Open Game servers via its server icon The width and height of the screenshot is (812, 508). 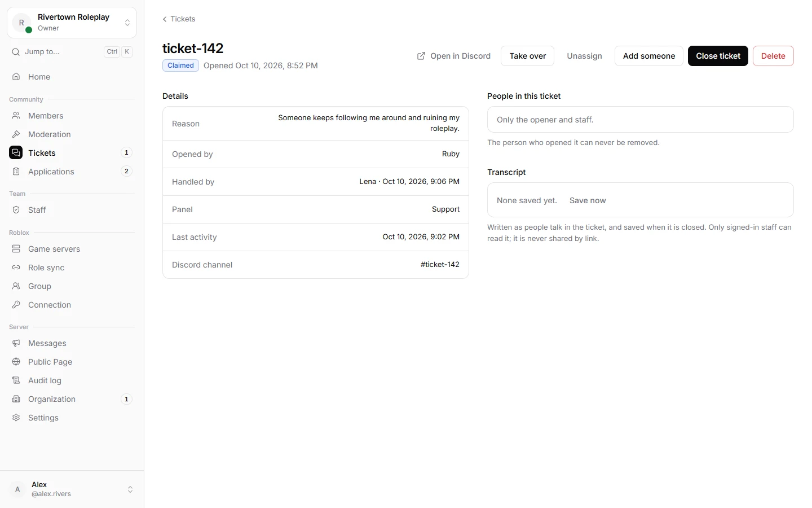click(16, 249)
